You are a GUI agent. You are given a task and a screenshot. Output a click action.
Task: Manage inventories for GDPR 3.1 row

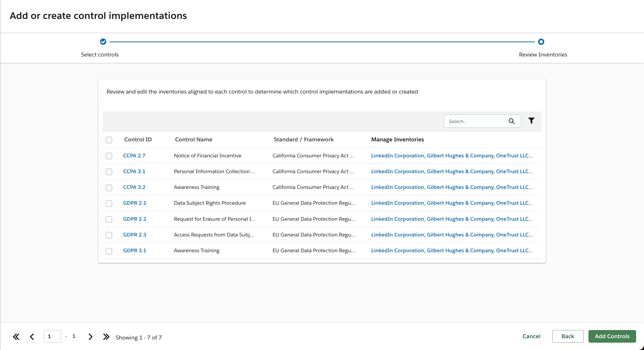[x=452, y=250]
